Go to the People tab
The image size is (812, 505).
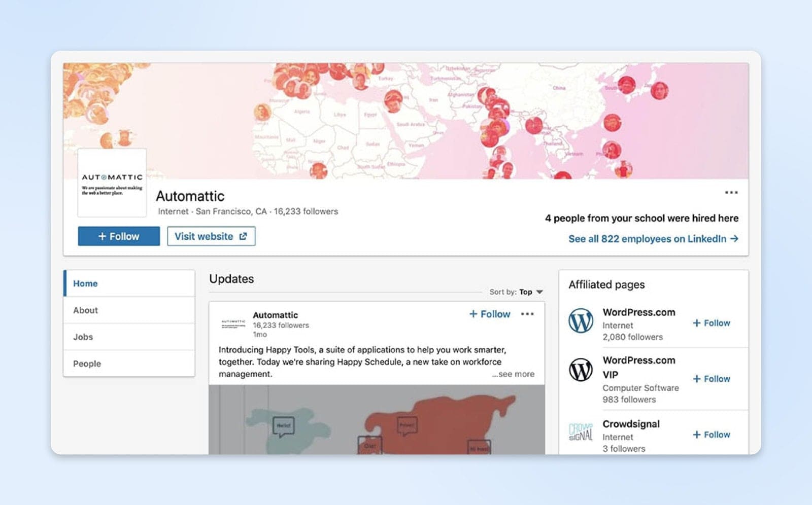click(x=87, y=364)
